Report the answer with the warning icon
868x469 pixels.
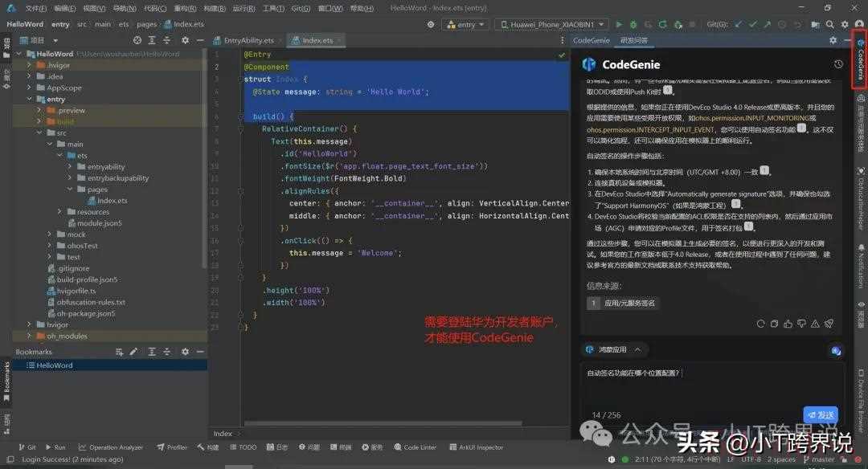coord(815,324)
